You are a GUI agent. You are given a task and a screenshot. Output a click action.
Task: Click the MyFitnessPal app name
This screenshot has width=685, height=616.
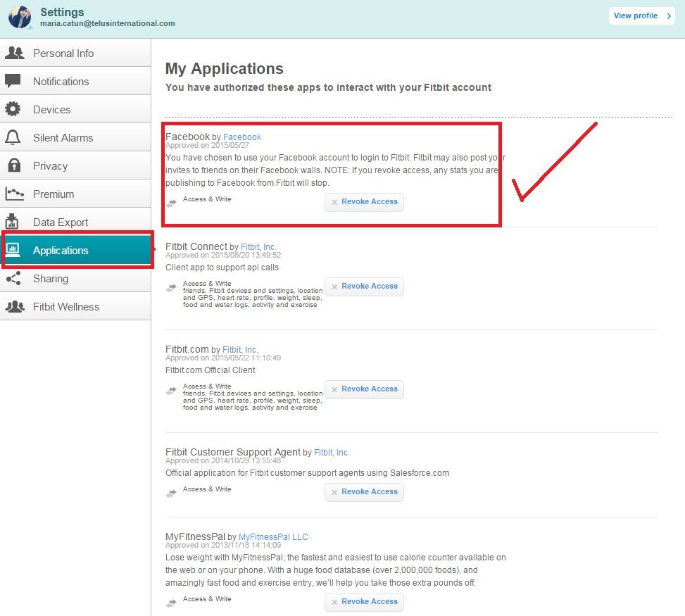195,536
